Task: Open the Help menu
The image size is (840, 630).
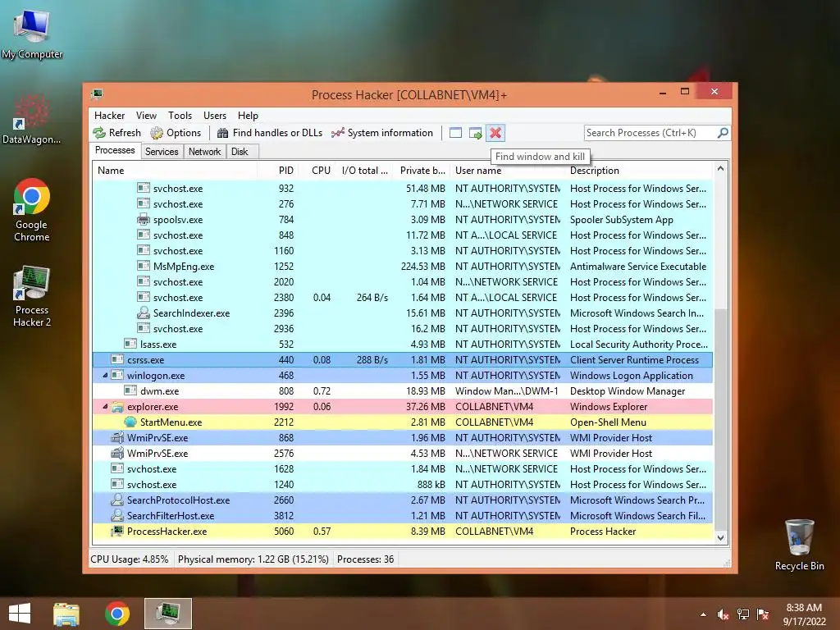Action: pyautogui.click(x=248, y=115)
